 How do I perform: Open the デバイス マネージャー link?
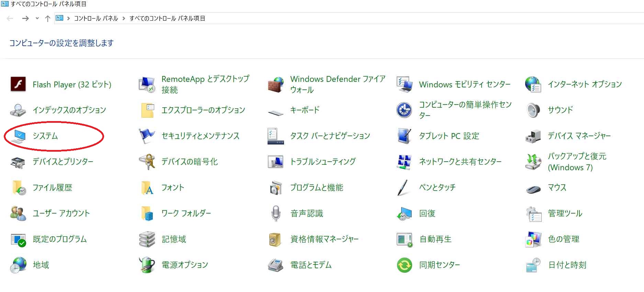[x=579, y=136]
